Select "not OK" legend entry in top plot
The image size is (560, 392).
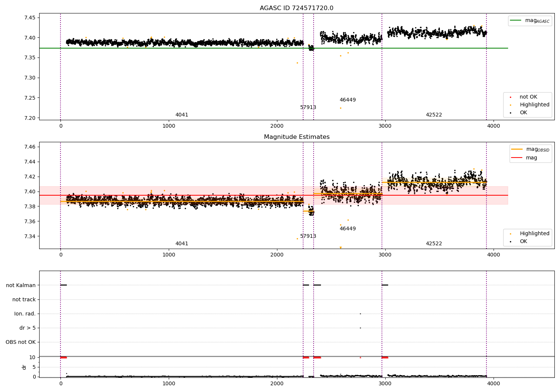click(528, 97)
